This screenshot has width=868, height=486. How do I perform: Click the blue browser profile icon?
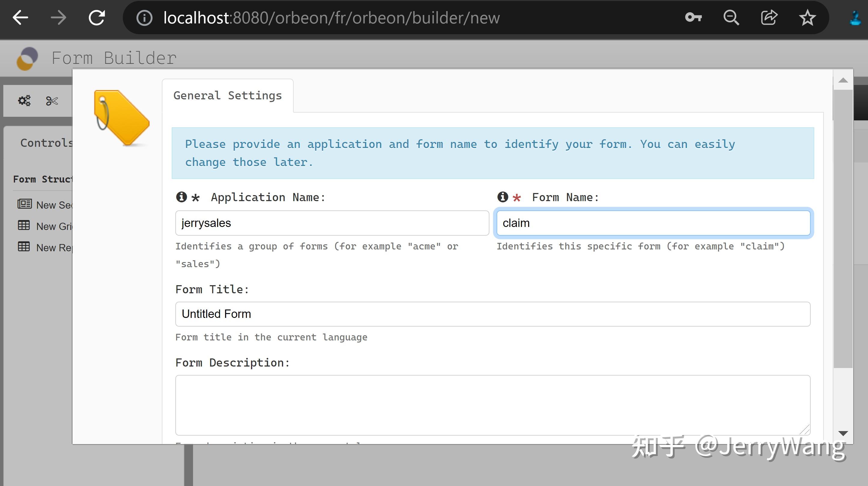(x=856, y=18)
